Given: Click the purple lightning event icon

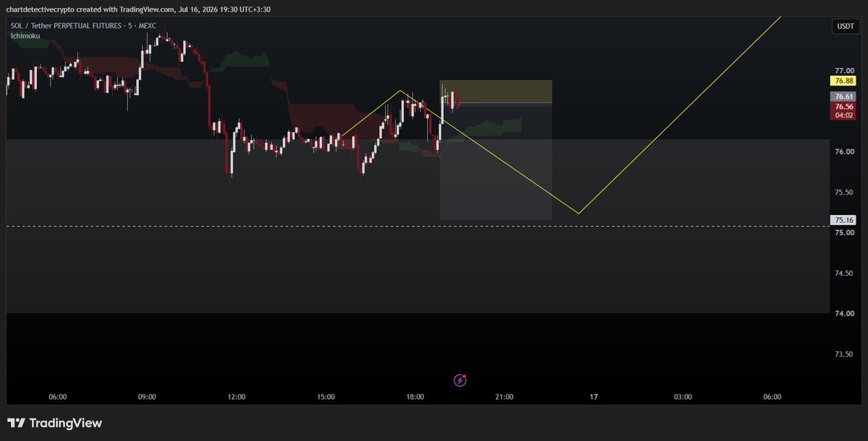Looking at the screenshot, I should click(460, 380).
